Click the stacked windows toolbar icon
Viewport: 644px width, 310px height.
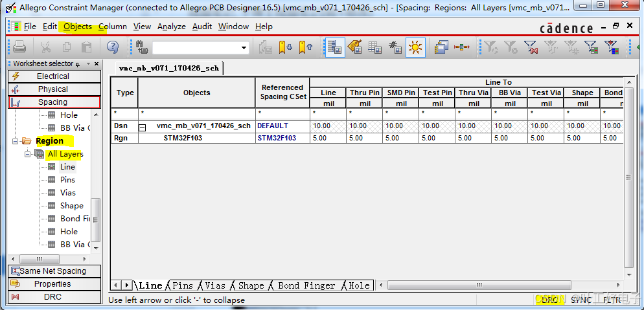(441, 47)
